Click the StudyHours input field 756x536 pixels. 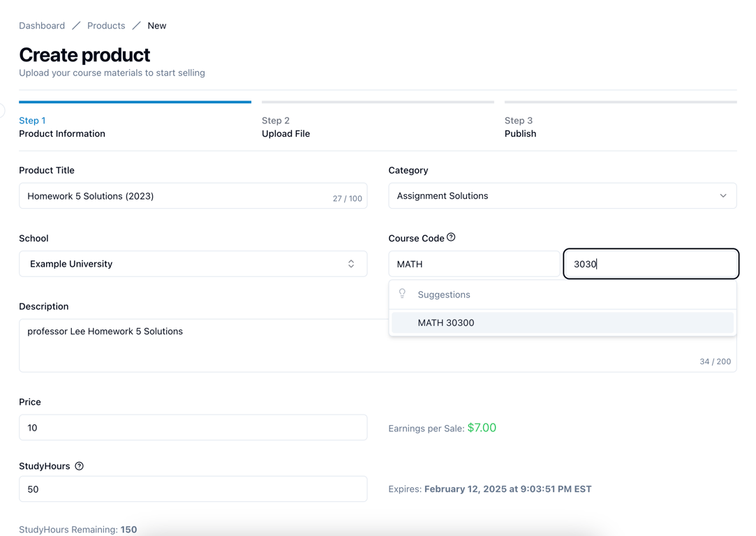193,489
